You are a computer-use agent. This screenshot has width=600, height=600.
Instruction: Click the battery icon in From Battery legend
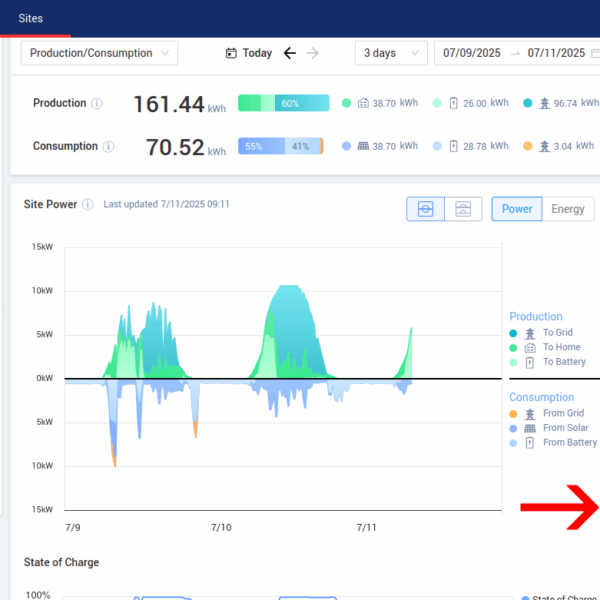click(530, 443)
